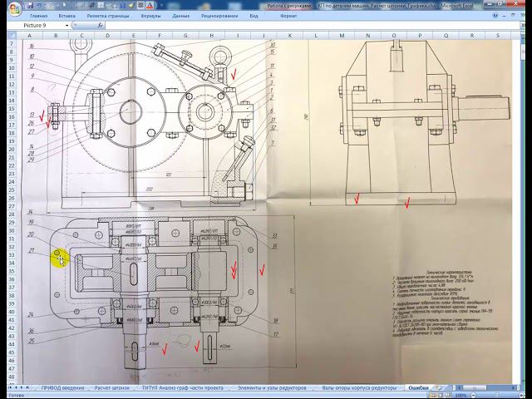The height and width of the screenshot is (399, 532).
Task: Click the zoom out minus button
Action: click(x=473, y=396)
